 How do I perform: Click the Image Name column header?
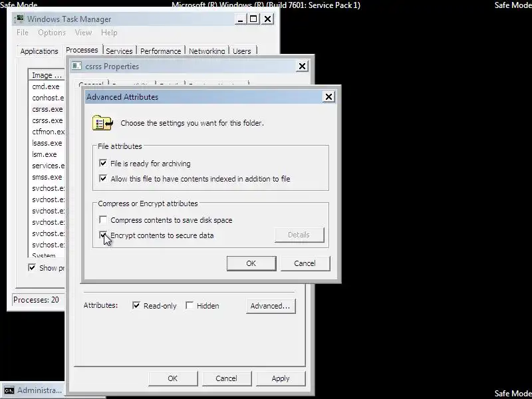click(47, 75)
